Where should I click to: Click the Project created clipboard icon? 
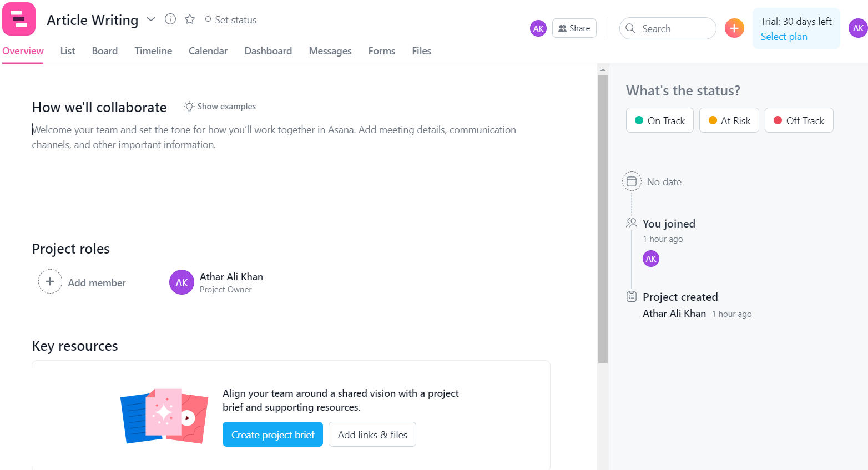click(x=632, y=296)
